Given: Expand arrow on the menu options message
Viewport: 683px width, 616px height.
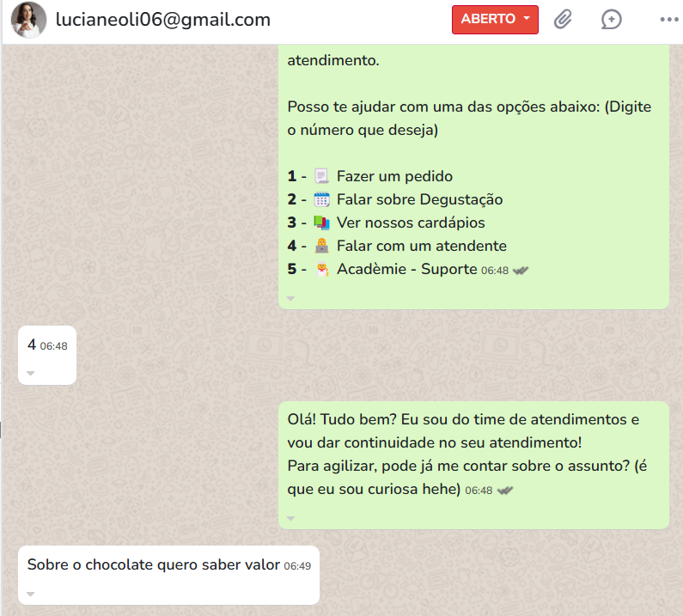Looking at the screenshot, I should click(291, 298).
